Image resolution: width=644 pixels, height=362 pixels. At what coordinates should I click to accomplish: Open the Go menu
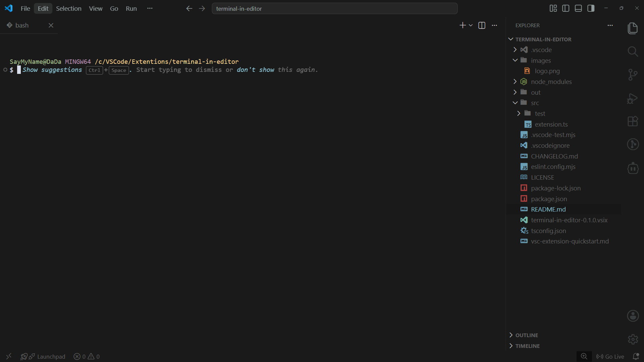pyautogui.click(x=114, y=8)
